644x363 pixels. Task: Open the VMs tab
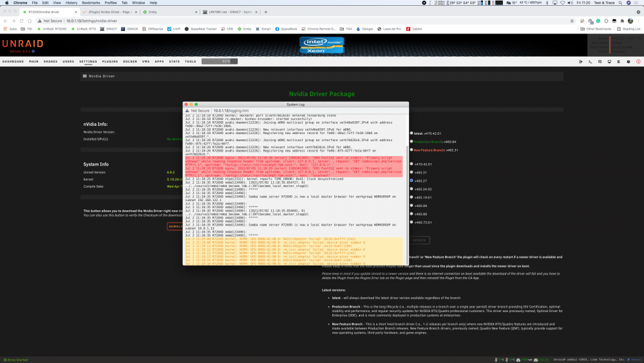(x=146, y=61)
